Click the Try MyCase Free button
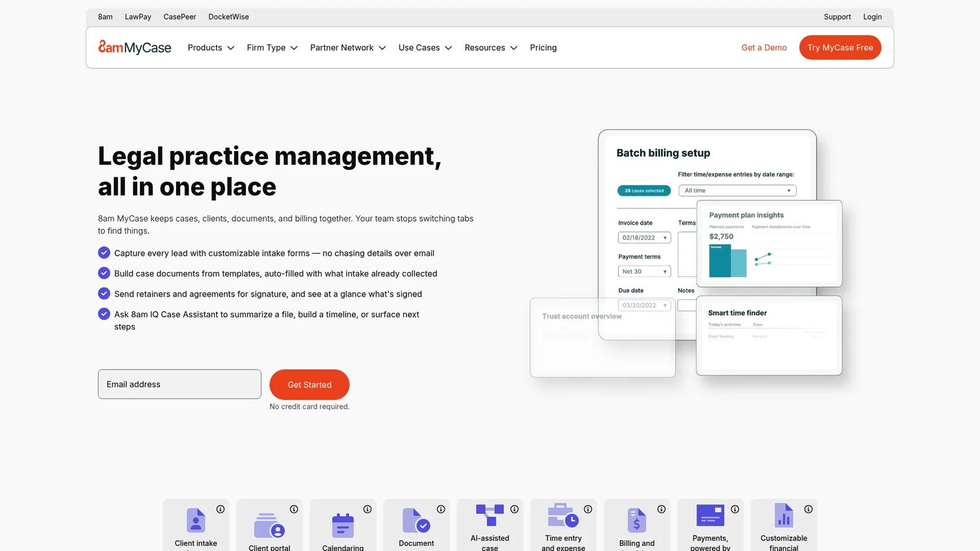This screenshot has height=551, width=980. click(x=840, y=47)
